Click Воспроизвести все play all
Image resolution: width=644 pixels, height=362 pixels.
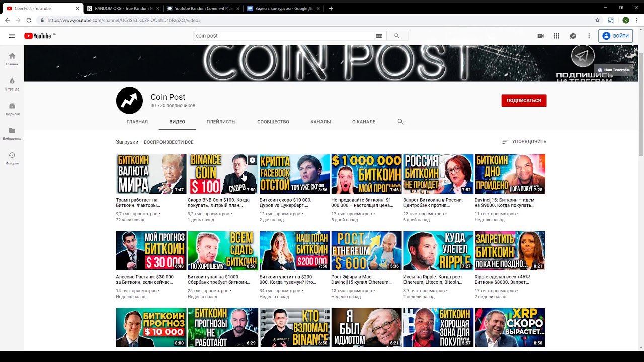click(169, 142)
